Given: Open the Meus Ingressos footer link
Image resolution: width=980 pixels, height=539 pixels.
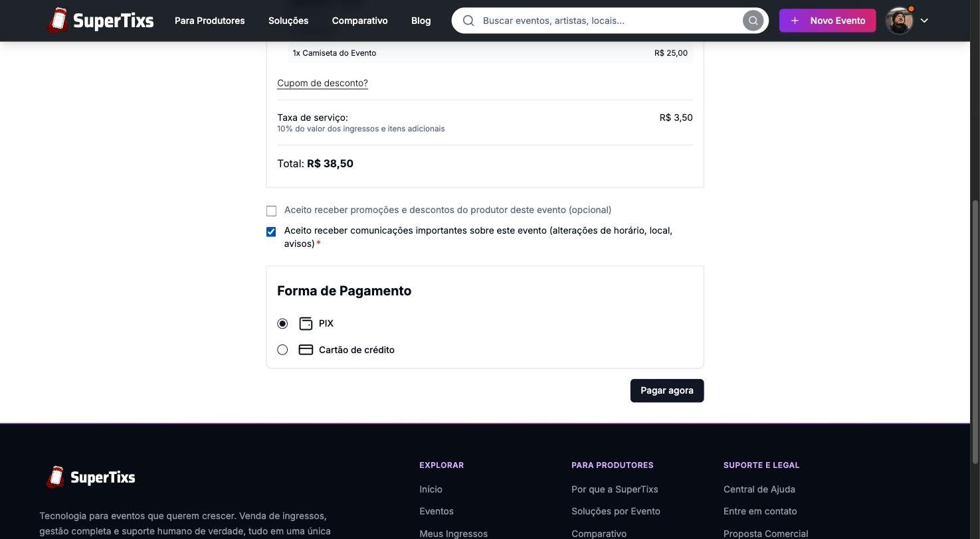Looking at the screenshot, I should [454, 534].
